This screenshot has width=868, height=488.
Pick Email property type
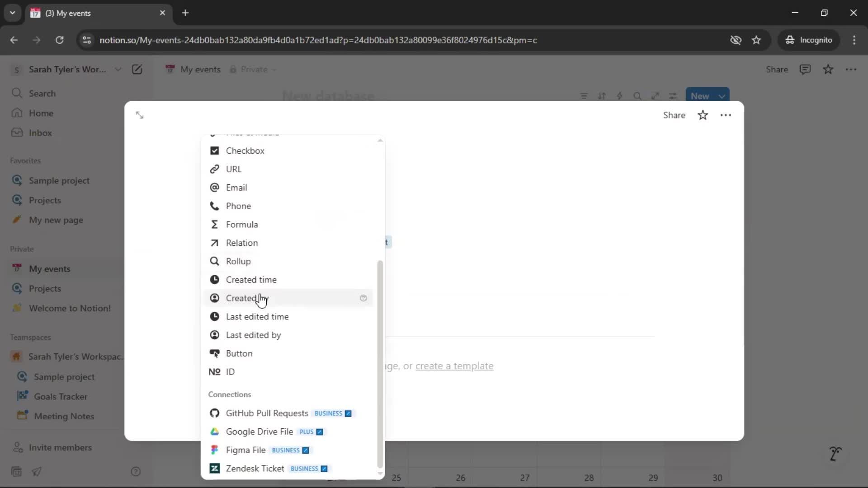288,188
